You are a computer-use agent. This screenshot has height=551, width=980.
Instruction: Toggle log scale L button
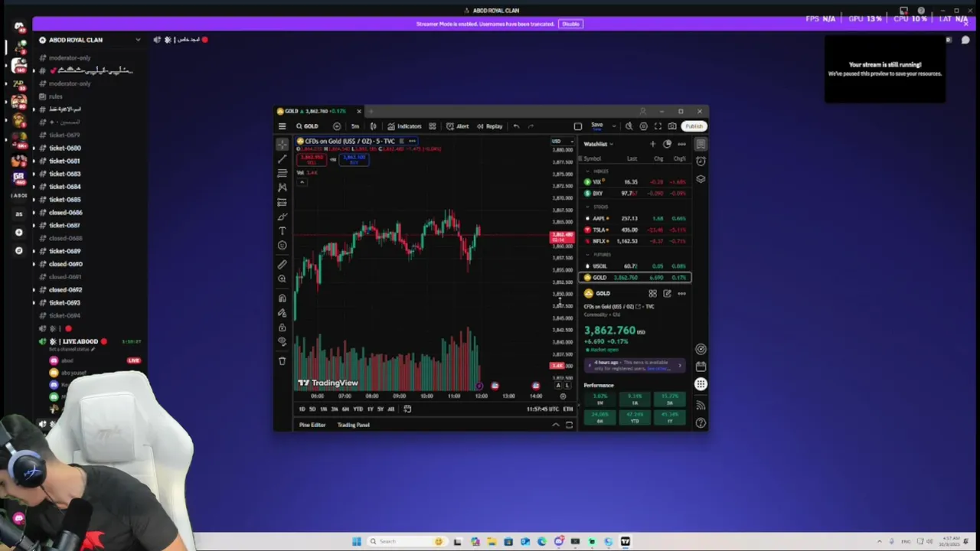tap(567, 386)
